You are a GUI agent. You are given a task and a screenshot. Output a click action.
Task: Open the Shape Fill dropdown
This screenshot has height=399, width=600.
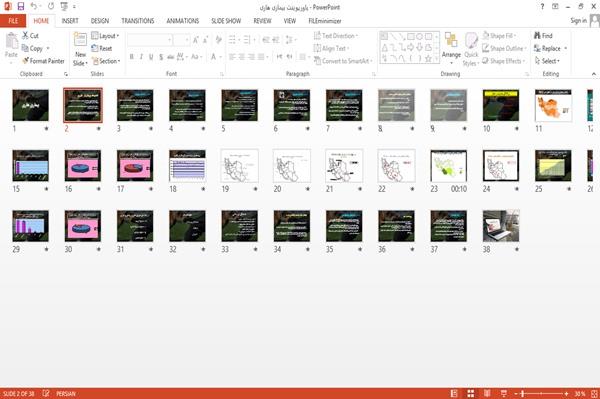pyautogui.click(x=499, y=36)
